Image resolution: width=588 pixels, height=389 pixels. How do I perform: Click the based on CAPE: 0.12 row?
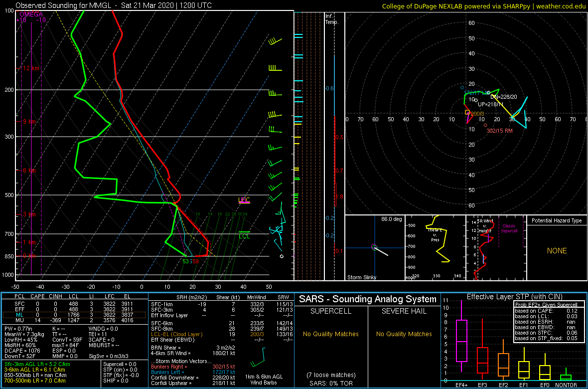click(x=547, y=311)
